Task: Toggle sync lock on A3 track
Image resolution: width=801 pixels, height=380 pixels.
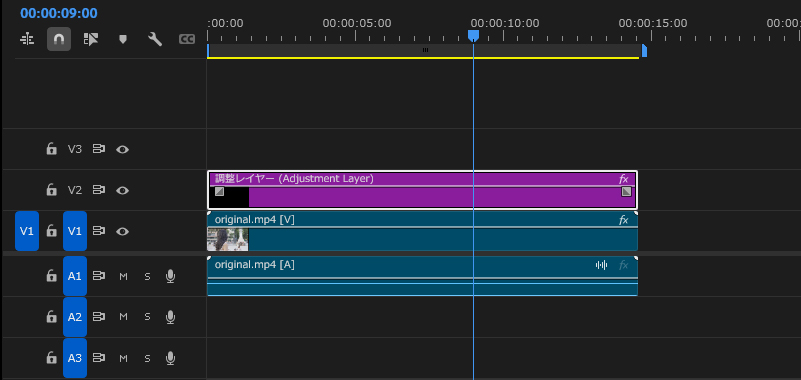Action: coord(99,358)
